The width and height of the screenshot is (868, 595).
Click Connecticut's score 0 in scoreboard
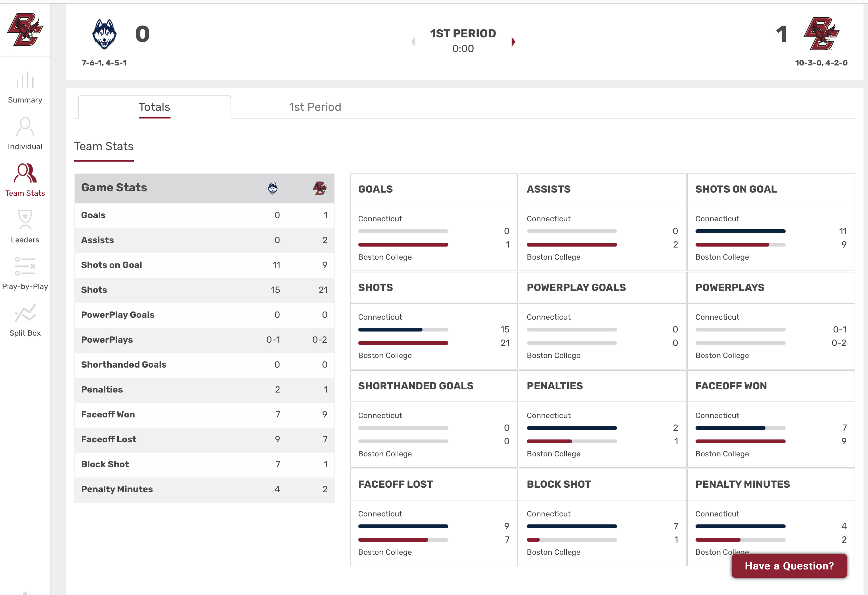point(142,34)
